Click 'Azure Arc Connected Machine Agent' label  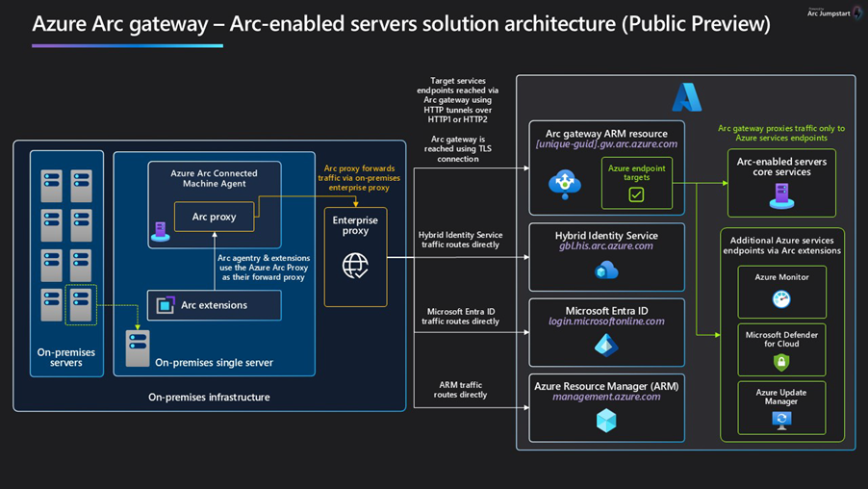point(214,178)
